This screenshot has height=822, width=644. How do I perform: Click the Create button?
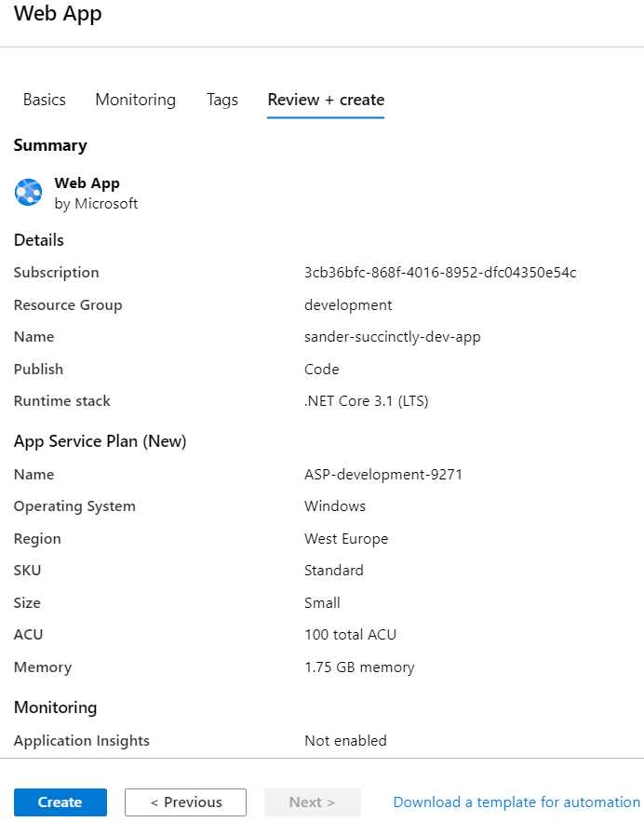point(60,802)
